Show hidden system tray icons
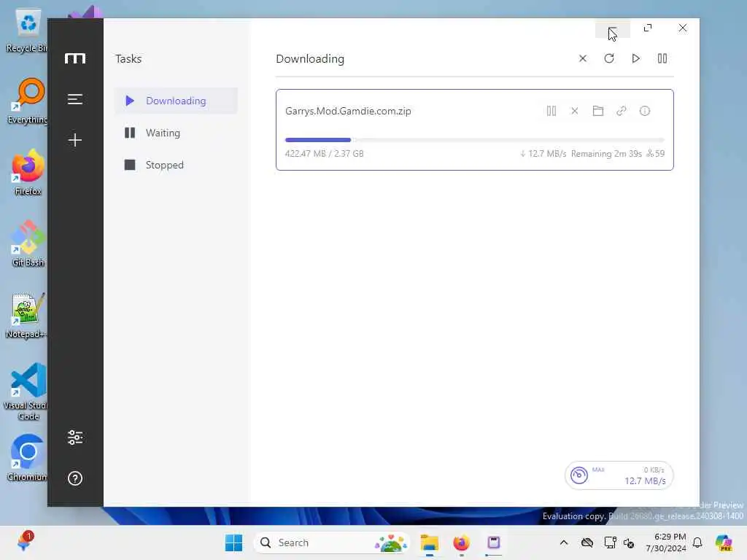 564,542
